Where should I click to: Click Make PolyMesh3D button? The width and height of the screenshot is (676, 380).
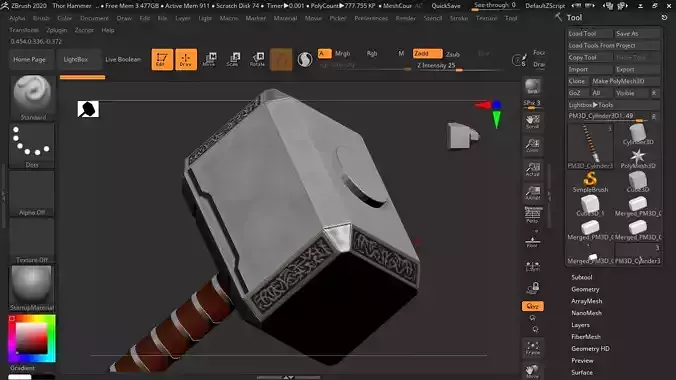tap(625, 81)
